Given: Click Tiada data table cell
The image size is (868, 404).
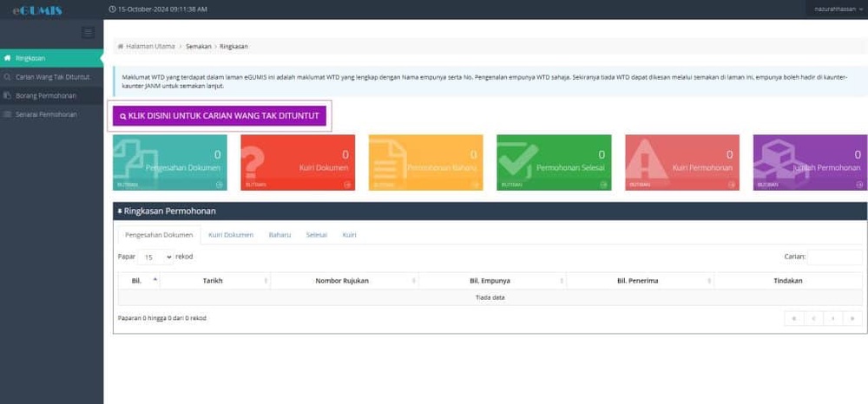Looking at the screenshot, I should point(490,297).
